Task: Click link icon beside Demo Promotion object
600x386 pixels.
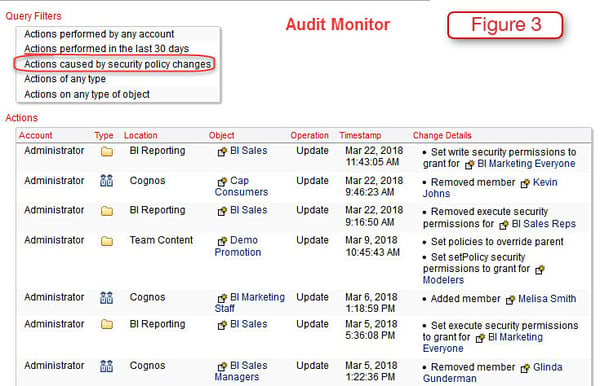Action: click(x=222, y=241)
